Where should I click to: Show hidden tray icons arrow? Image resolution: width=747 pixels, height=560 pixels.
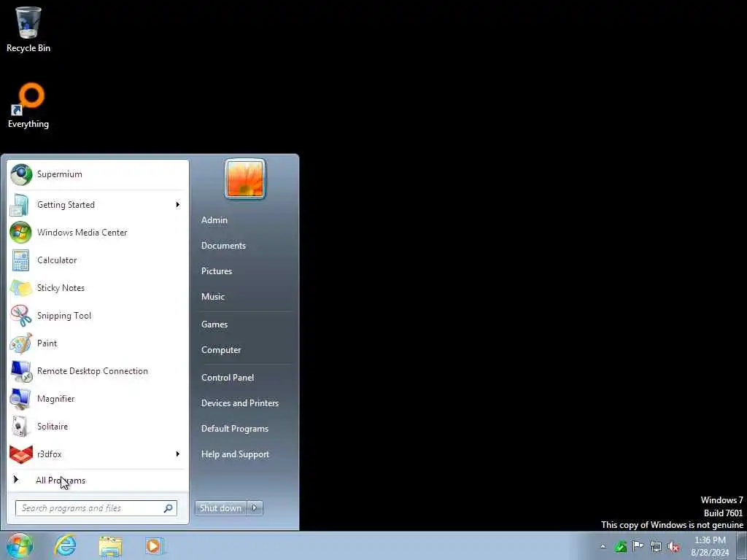pos(603,547)
